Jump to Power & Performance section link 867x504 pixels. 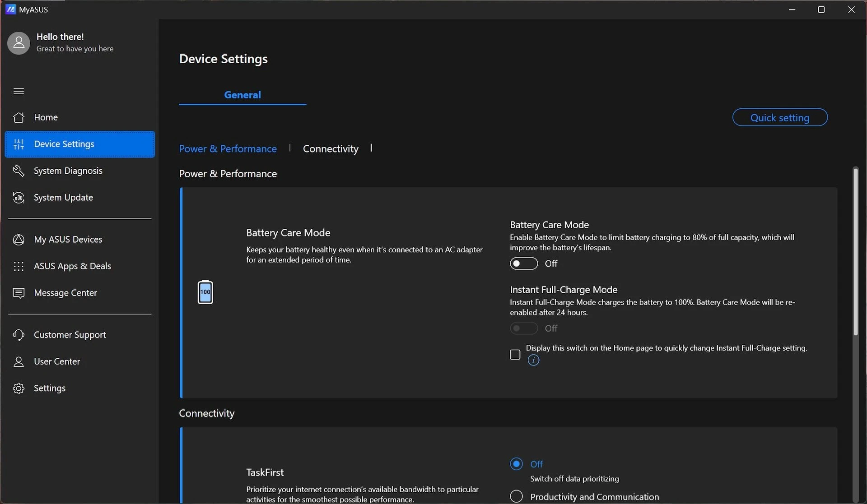click(228, 148)
